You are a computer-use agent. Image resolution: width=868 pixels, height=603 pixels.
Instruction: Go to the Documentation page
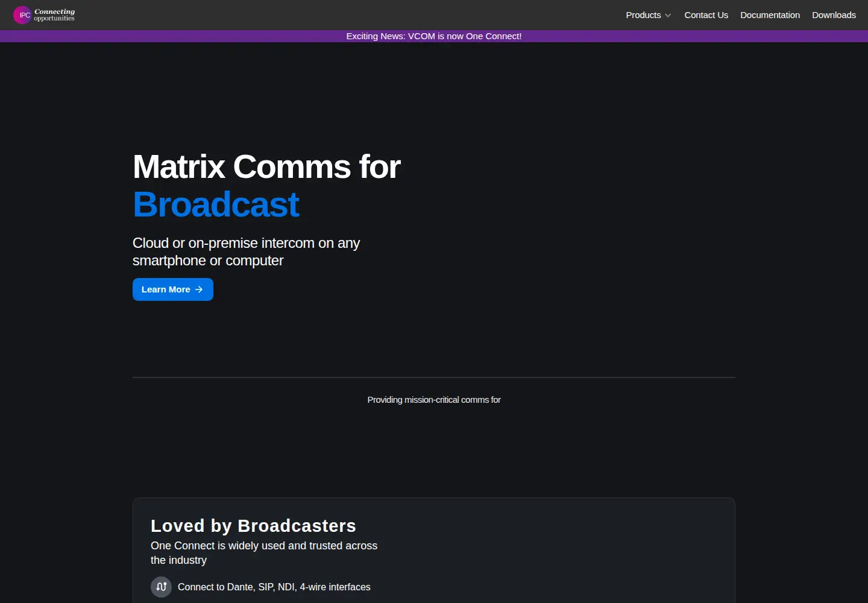click(x=770, y=15)
